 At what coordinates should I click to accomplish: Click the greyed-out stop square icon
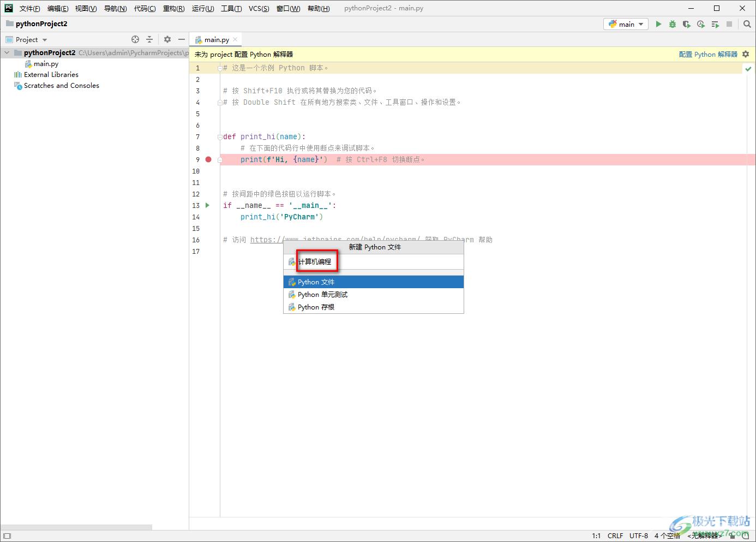coord(729,24)
